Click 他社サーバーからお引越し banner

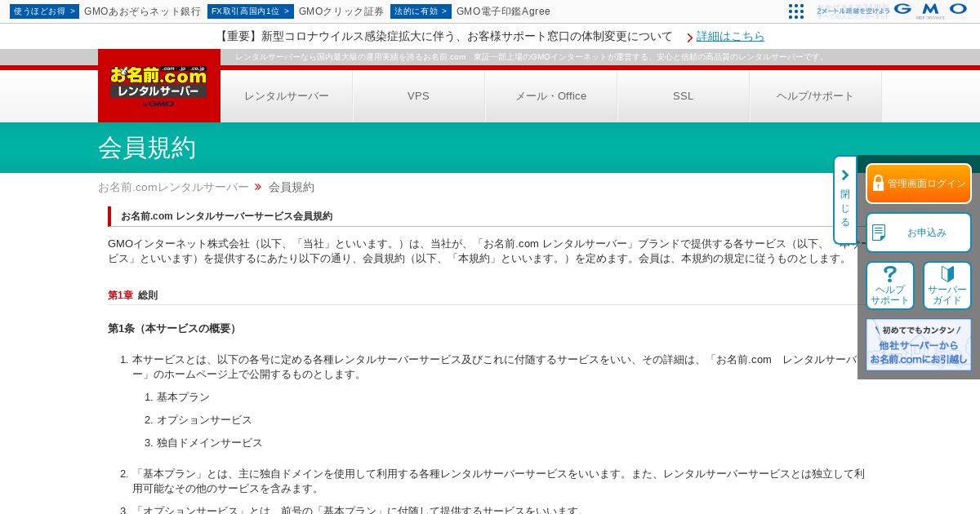[x=919, y=344]
